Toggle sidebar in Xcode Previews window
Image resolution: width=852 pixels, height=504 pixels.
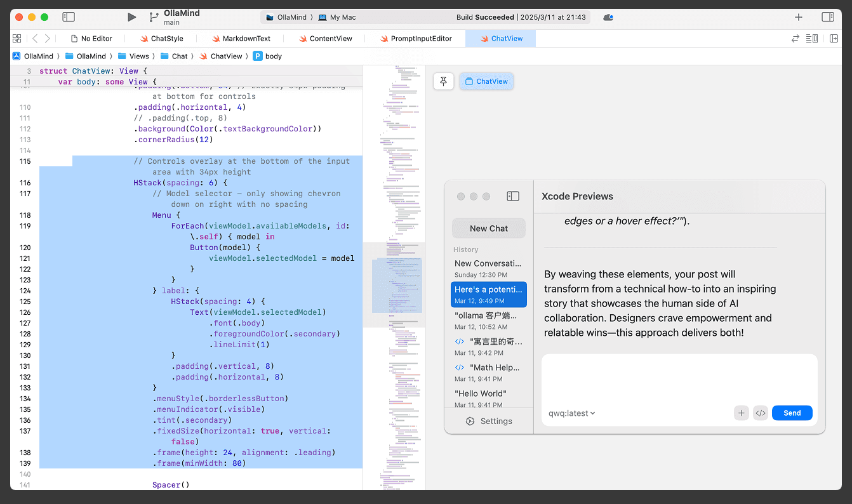513,196
